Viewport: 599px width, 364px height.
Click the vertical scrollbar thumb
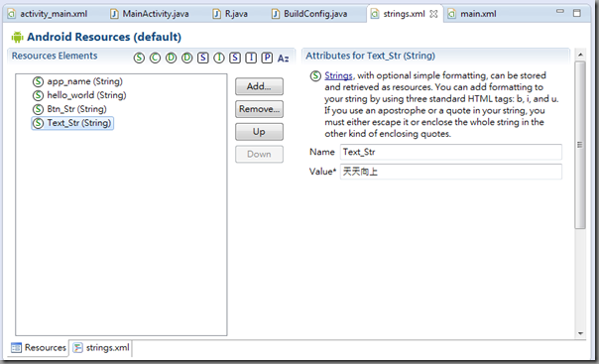pos(580,145)
